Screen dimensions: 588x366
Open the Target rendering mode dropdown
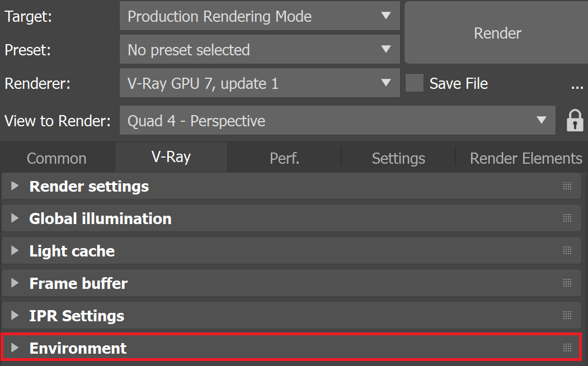click(260, 16)
